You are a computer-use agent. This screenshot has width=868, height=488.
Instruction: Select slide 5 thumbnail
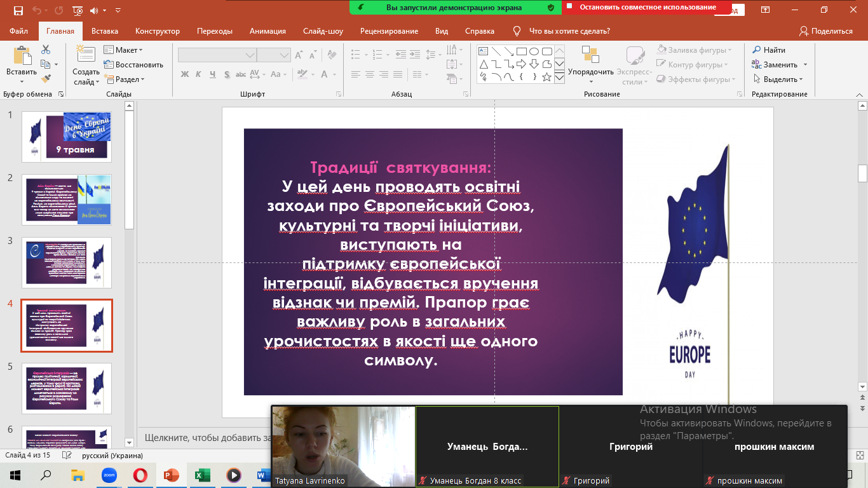click(x=67, y=388)
